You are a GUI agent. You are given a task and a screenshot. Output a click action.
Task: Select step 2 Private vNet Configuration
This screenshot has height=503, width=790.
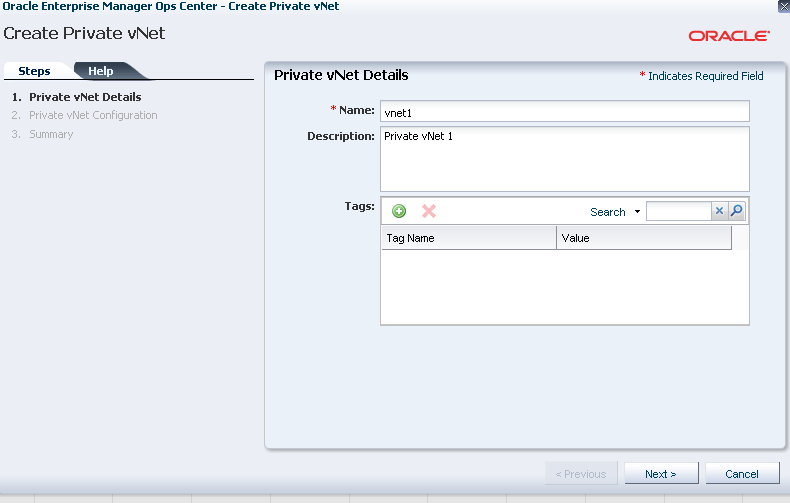coord(93,115)
